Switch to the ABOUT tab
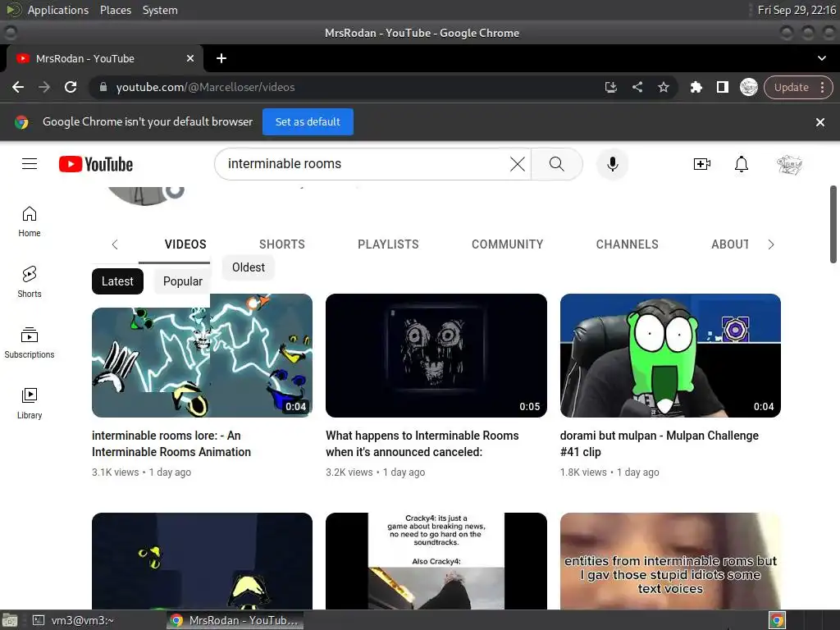 coord(729,244)
